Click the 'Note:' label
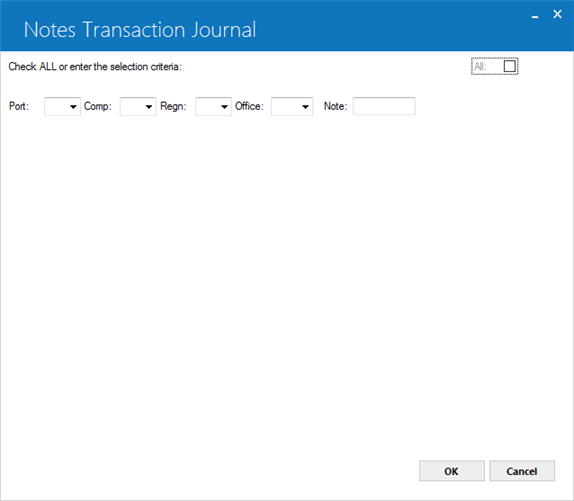Screen dimensions: 574x501 [x=335, y=106]
